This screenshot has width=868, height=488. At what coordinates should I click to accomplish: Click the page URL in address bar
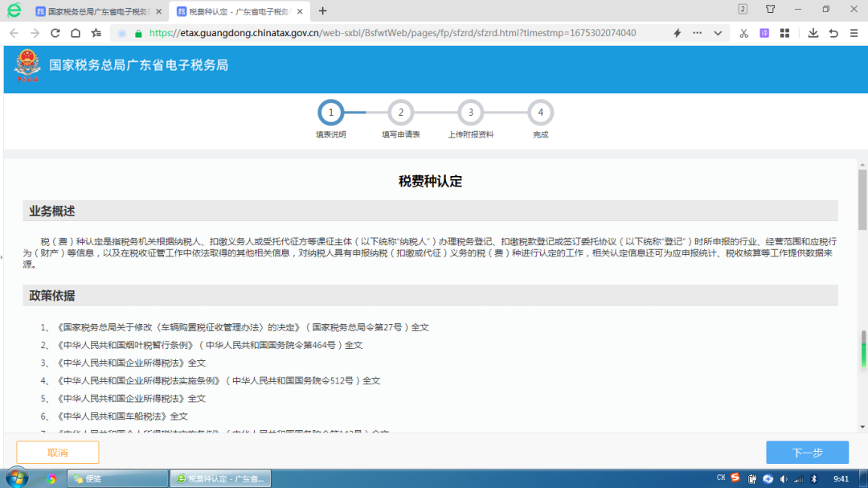(392, 33)
